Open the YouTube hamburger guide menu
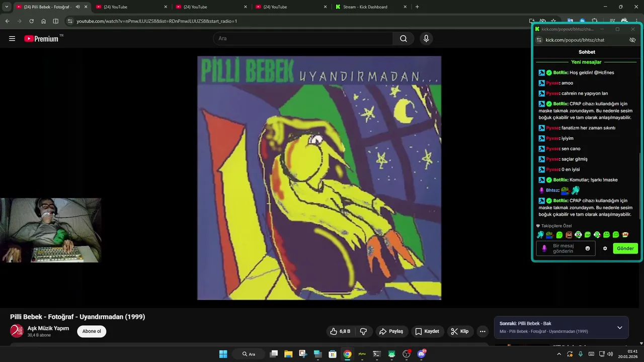This screenshot has width=644, height=362. click(12, 38)
